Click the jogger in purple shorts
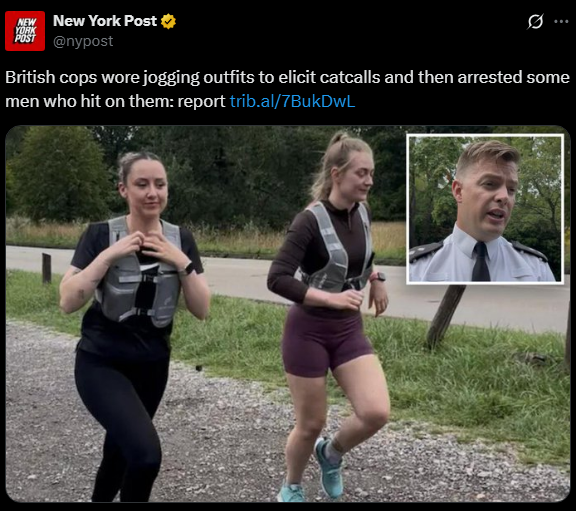576x511 pixels. pyautogui.click(x=327, y=316)
